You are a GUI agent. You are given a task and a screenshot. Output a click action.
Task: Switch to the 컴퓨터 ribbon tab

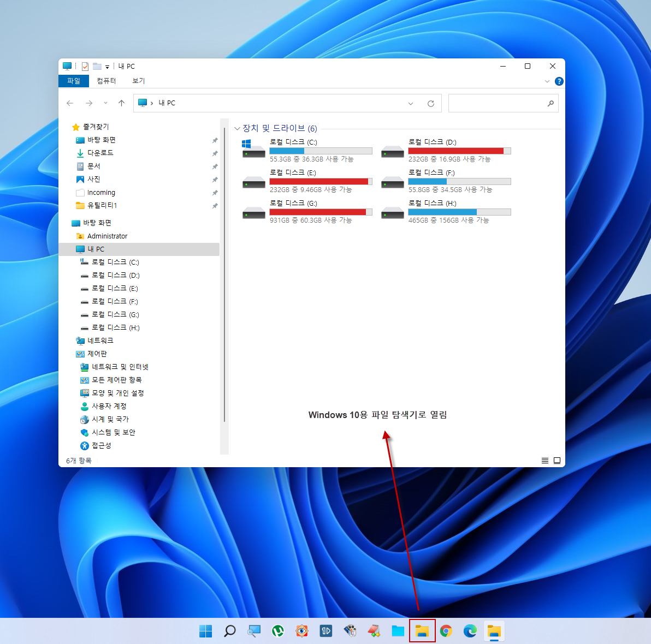click(x=106, y=81)
